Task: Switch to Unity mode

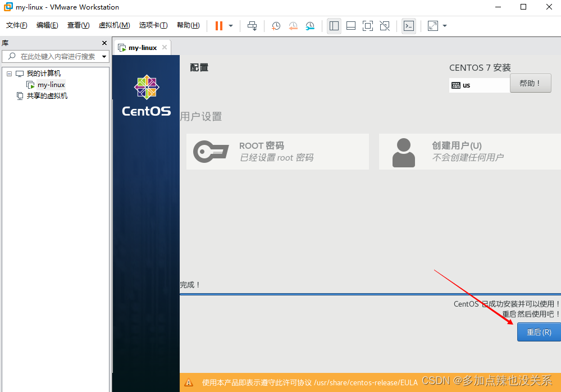Action: pyautogui.click(x=385, y=26)
